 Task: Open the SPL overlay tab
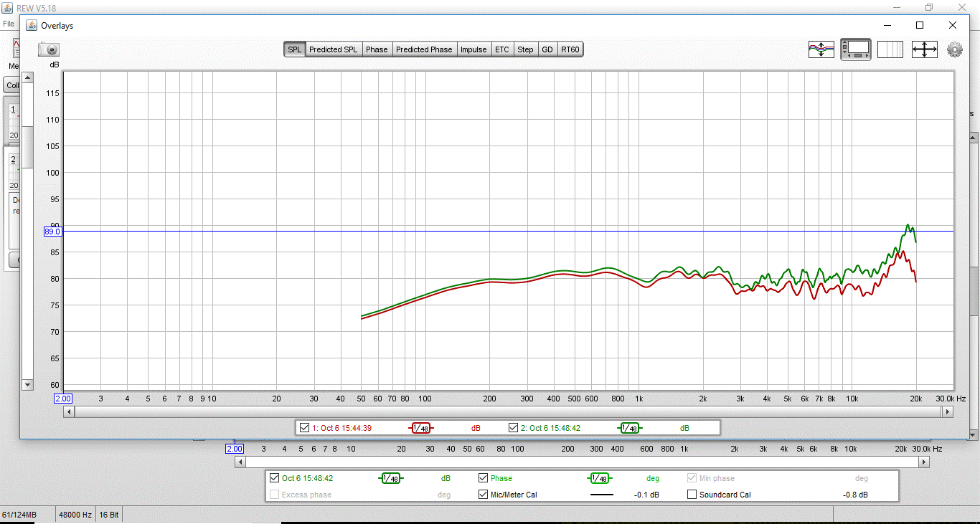(x=295, y=49)
